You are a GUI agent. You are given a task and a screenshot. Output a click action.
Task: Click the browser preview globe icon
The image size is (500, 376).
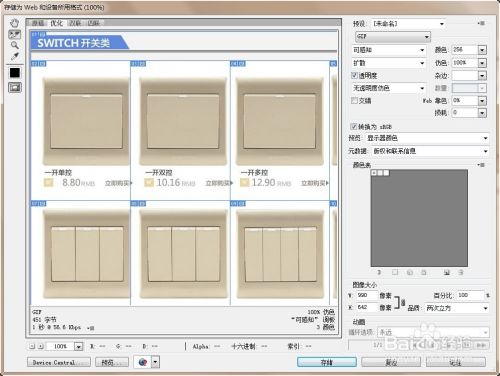(143, 362)
